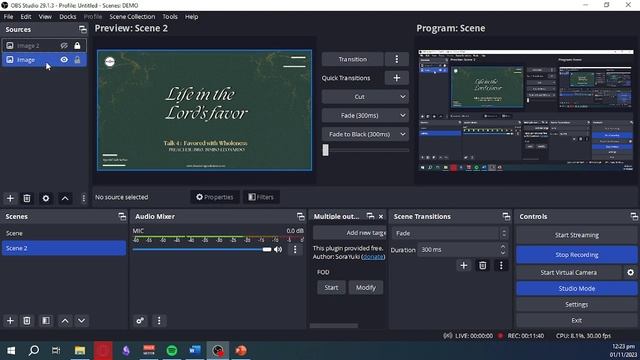Pop out the Scene Transitions dock
640x360 pixels.
pyautogui.click(x=506, y=216)
